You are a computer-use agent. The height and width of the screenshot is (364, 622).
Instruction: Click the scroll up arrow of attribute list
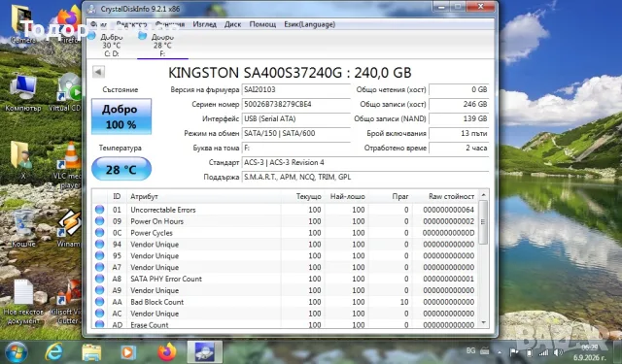click(483, 195)
